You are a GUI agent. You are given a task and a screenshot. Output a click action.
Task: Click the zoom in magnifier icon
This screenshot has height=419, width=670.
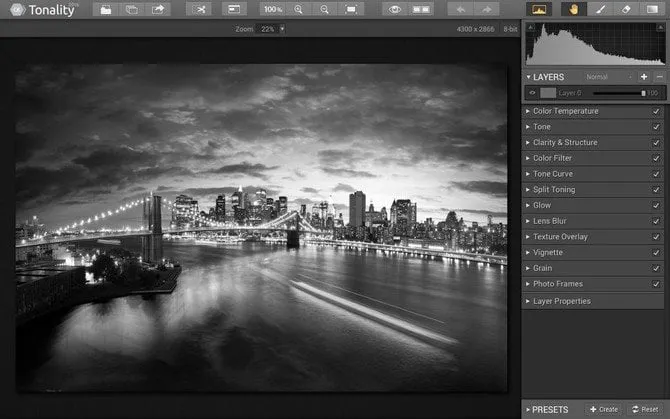pos(298,9)
